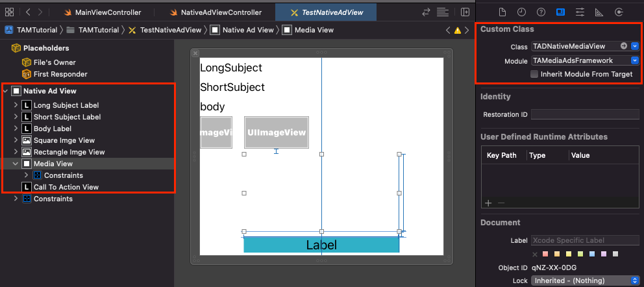
Task: Switch to the MainViewController tab
Action: coord(103,12)
